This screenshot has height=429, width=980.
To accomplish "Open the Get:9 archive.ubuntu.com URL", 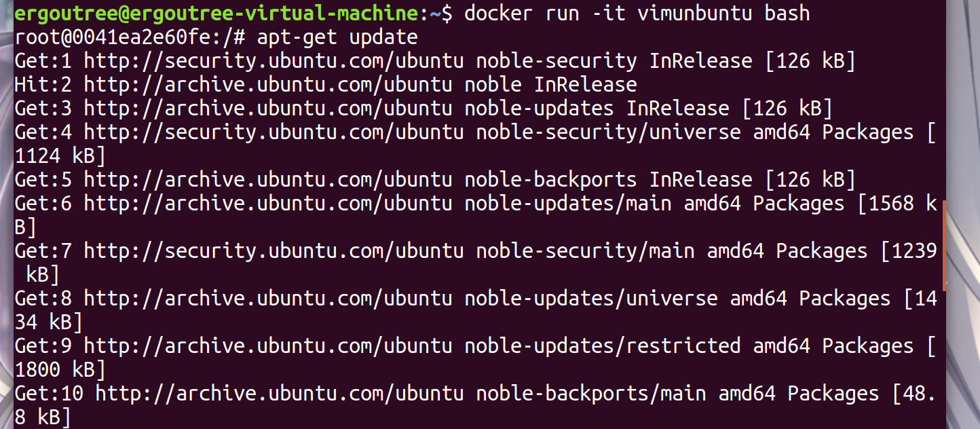I will click(x=268, y=346).
